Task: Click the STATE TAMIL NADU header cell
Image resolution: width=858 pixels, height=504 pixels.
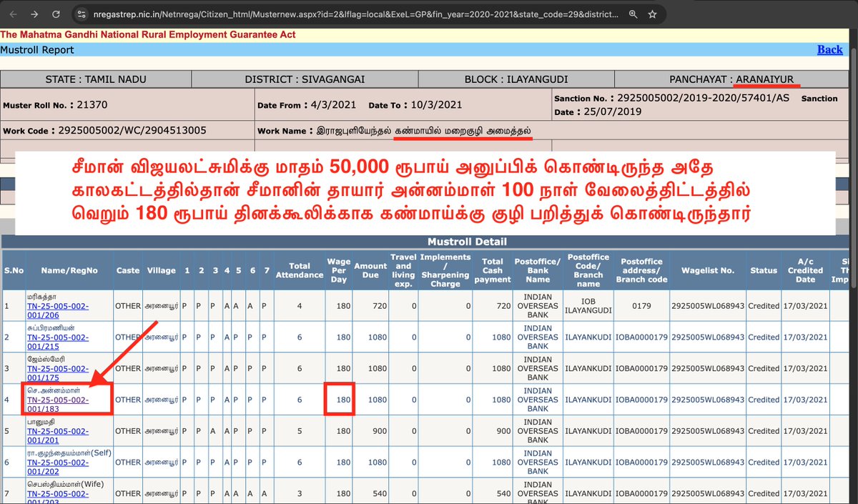Action: click(x=95, y=79)
